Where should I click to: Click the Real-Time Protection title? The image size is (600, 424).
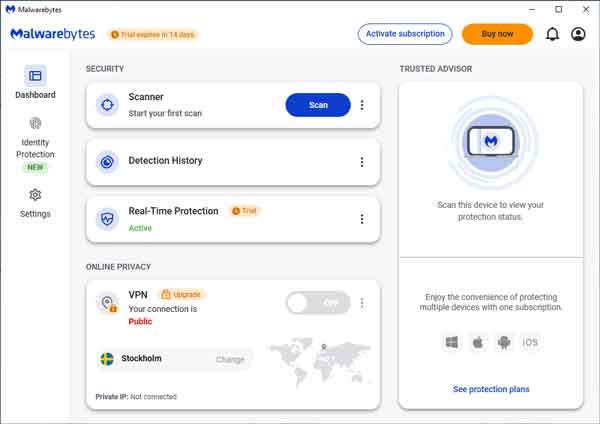173,211
